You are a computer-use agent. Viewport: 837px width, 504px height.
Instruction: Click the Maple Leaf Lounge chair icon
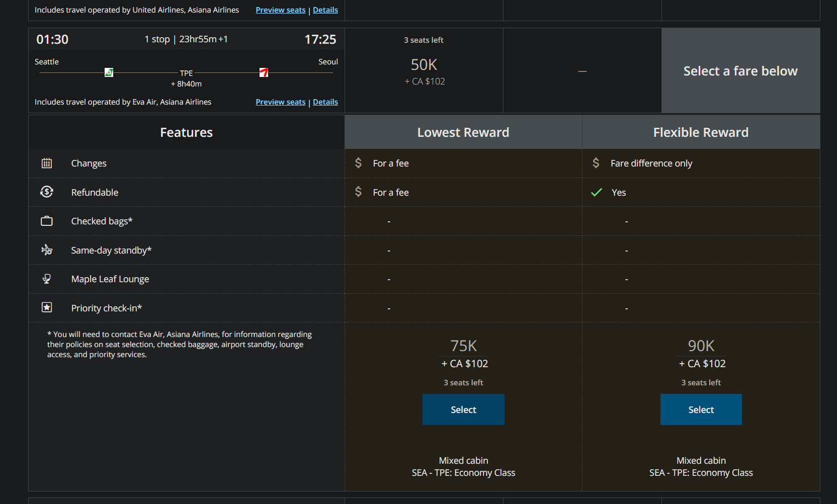tap(47, 279)
